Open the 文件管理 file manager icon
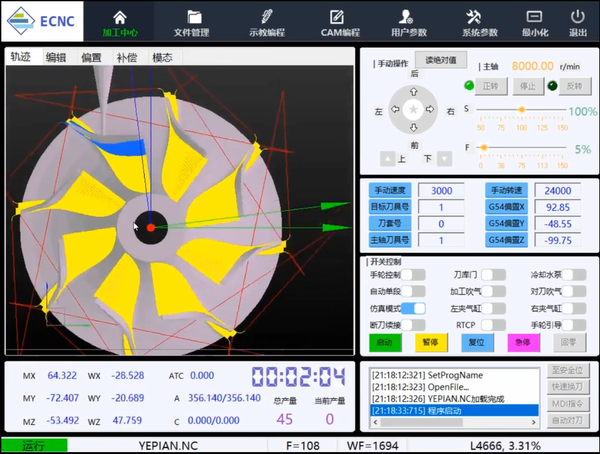The height and width of the screenshot is (454, 600). point(192,17)
